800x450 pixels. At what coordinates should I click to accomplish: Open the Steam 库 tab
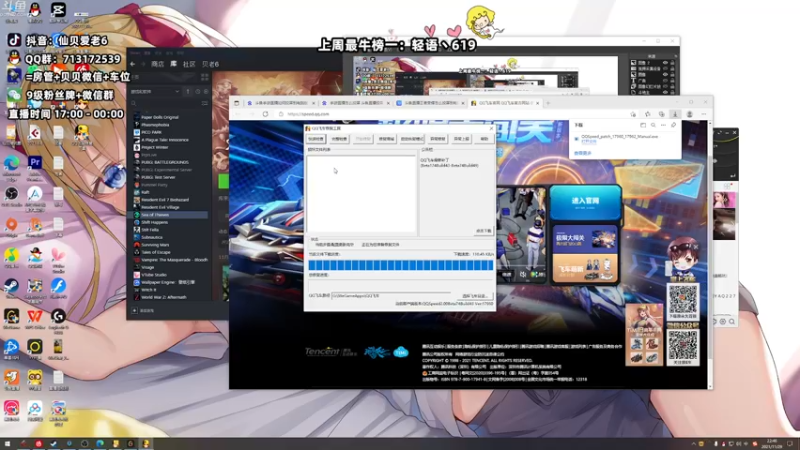(x=173, y=64)
